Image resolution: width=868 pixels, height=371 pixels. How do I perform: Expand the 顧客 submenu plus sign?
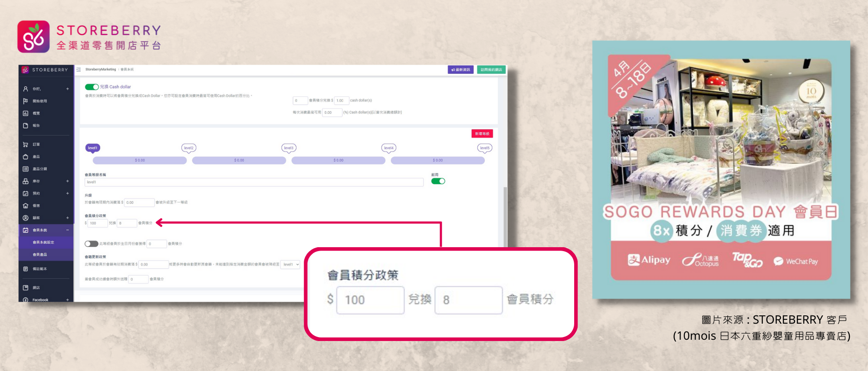pos(68,218)
